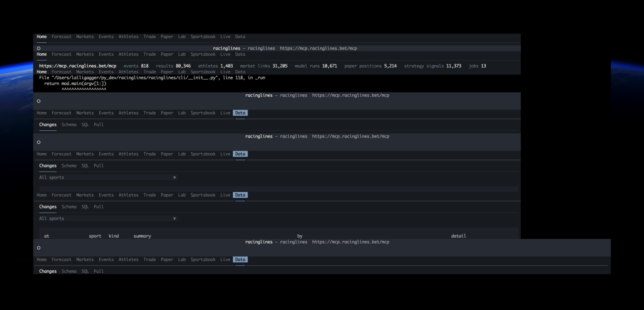The height and width of the screenshot is (310, 644).
Task: Click the 'strategy signals 11,373' stat
Action: (432, 66)
